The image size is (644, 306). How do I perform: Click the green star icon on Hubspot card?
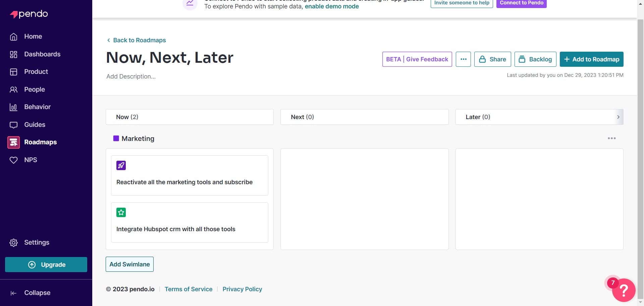click(x=121, y=212)
